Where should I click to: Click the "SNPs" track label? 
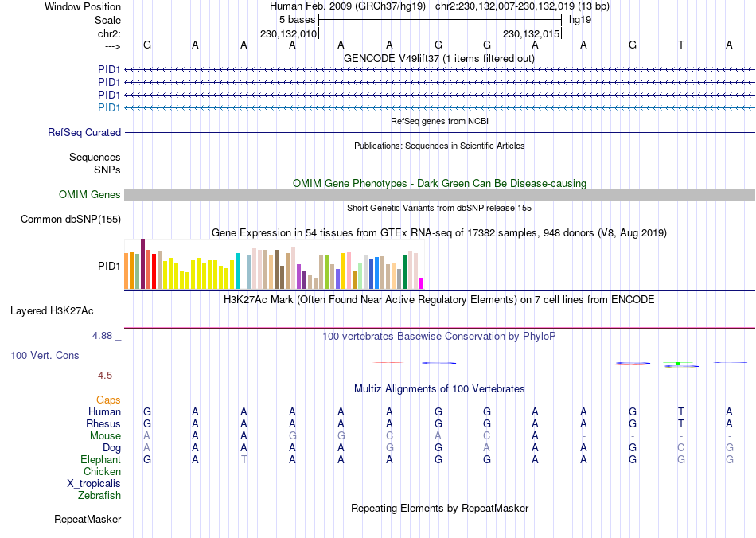click(x=107, y=170)
